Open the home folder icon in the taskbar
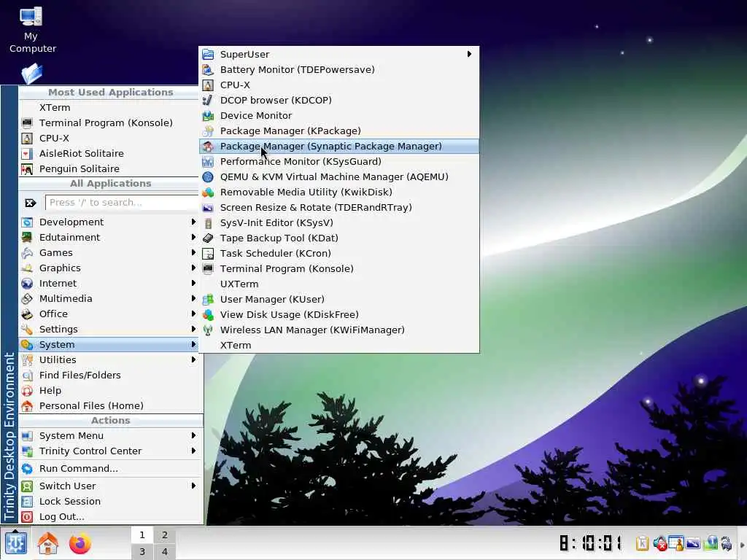747x560 pixels. [x=48, y=543]
